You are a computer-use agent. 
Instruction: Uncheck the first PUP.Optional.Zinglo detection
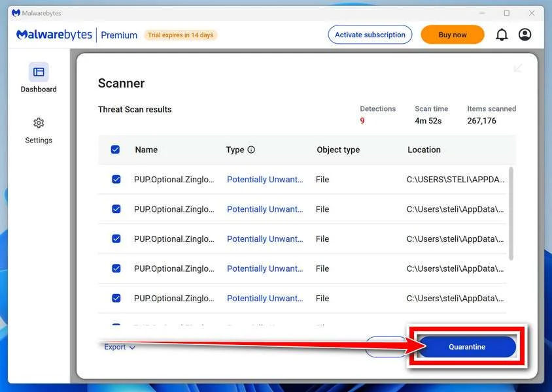point(116,179)
